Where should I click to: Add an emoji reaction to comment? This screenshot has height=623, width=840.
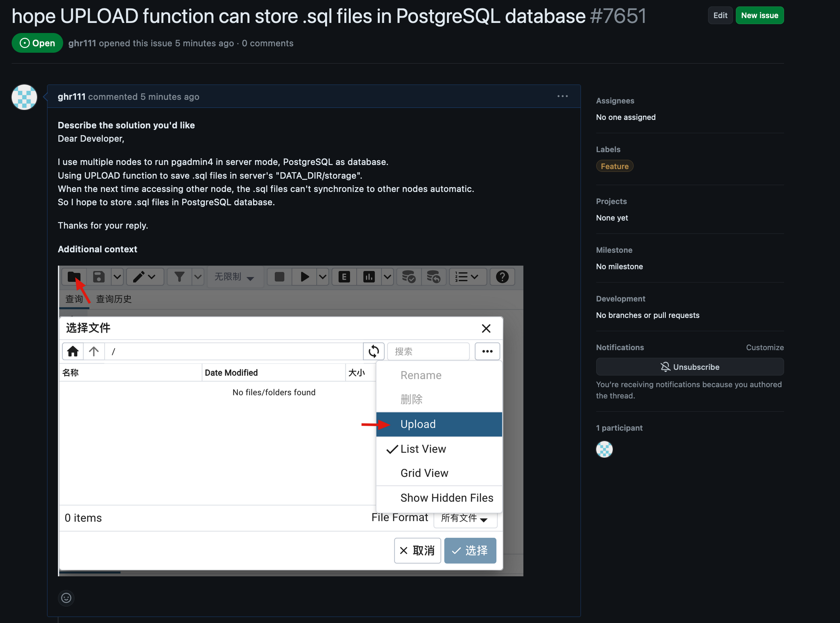(x=66, y=598)
